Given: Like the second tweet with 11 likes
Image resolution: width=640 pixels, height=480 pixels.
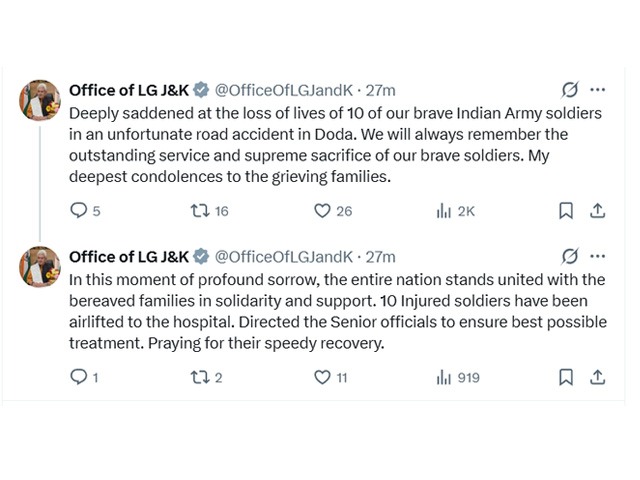Looking at the screenshot, I should point(322,377).
